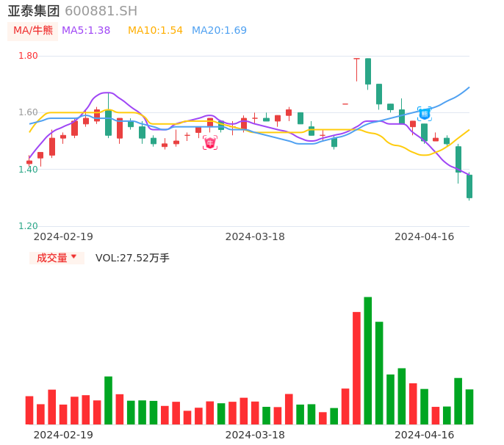Click the blue bear signal marker
This screenshot has height=445, width=504.
point(425,114)
